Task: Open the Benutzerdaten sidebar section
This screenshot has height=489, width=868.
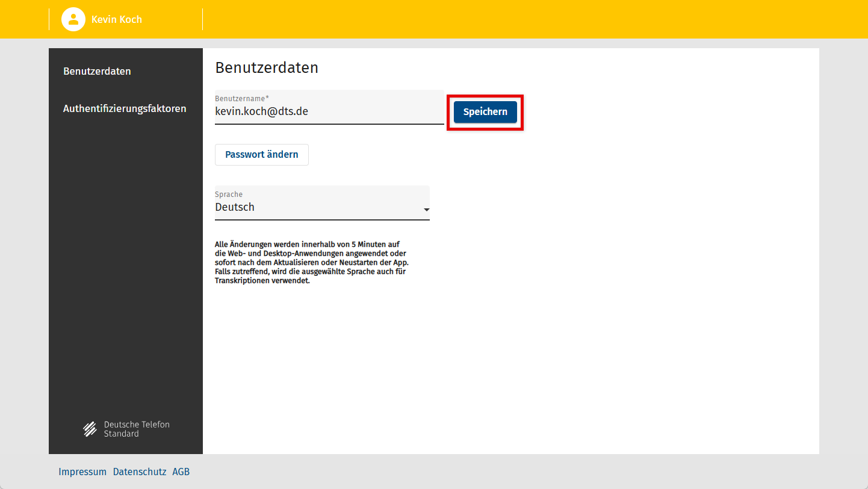Action: click(x=97, y=71)
